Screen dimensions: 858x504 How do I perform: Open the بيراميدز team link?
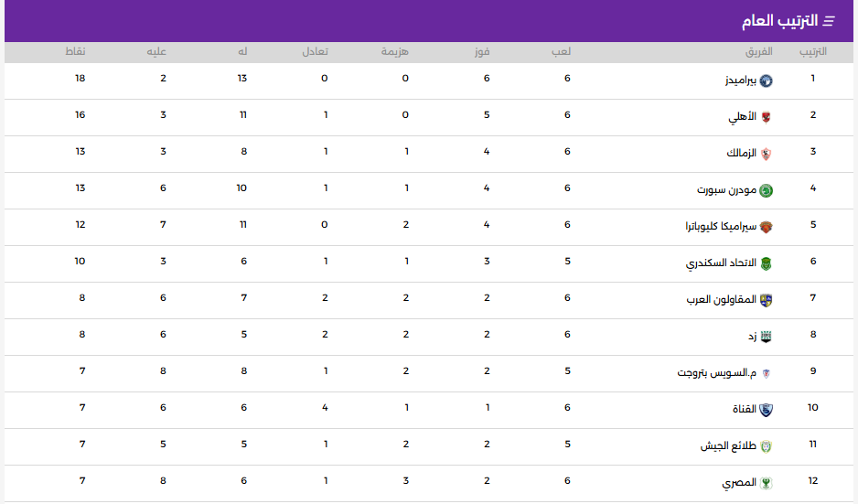tap(740, 80)
